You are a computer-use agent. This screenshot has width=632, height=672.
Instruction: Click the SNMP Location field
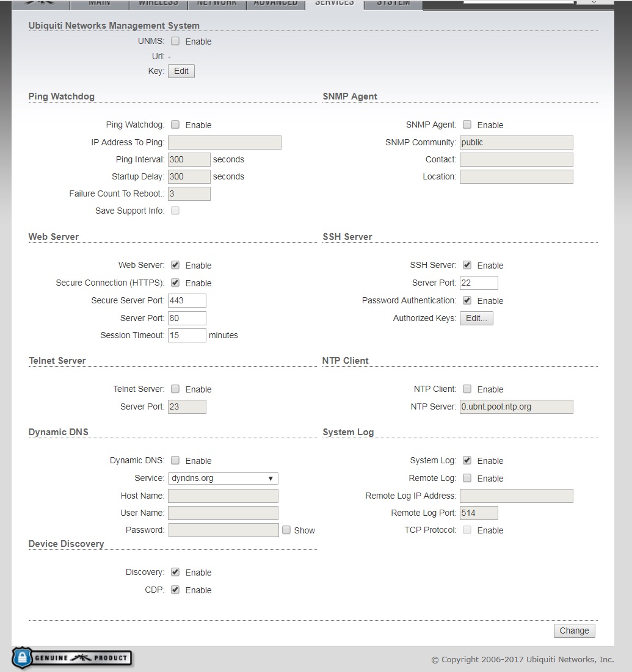[x=516, y=176]
